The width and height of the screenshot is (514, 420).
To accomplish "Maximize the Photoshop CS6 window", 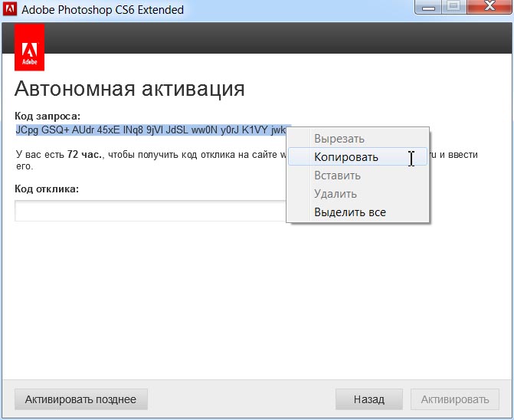I will [453, 7].
